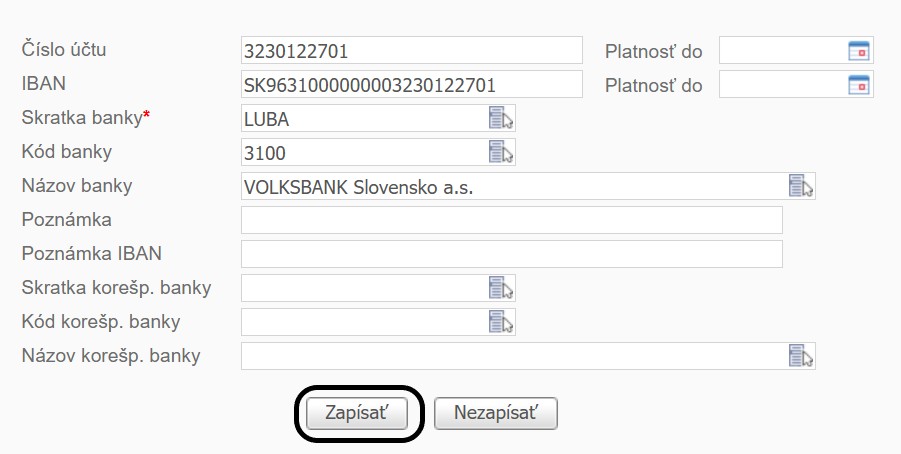The image size is (901, 454).
Task: Click the Zapísať button
Action: coord(357,413)
